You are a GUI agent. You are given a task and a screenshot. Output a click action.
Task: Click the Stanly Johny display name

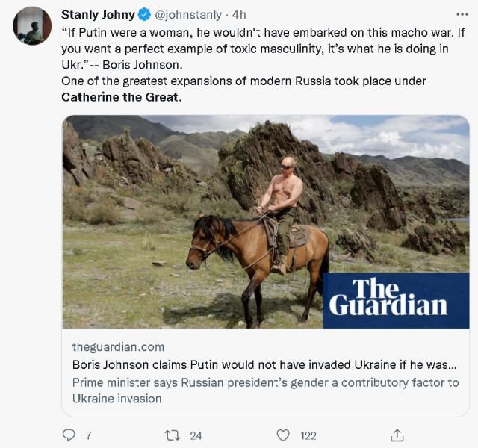point(98,15)
